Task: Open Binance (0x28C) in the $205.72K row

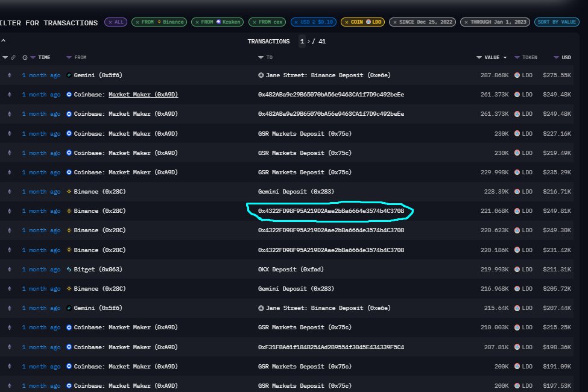Action: [100, 289]
